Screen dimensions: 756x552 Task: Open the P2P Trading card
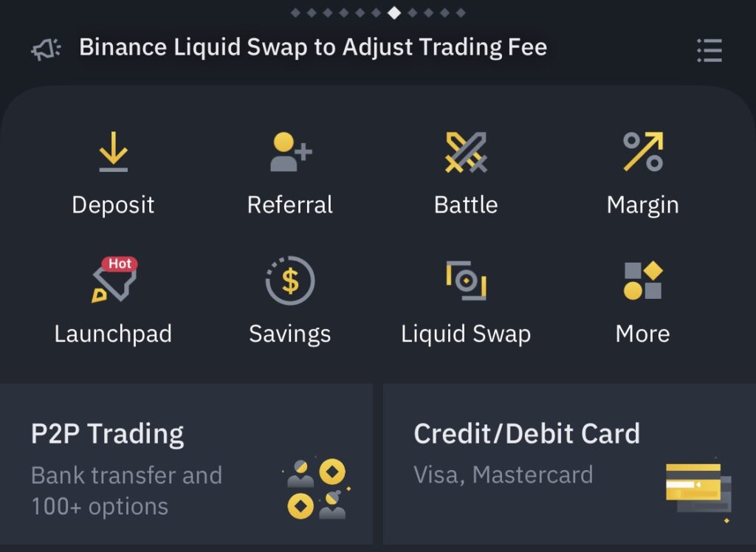[x=186, y=463]
